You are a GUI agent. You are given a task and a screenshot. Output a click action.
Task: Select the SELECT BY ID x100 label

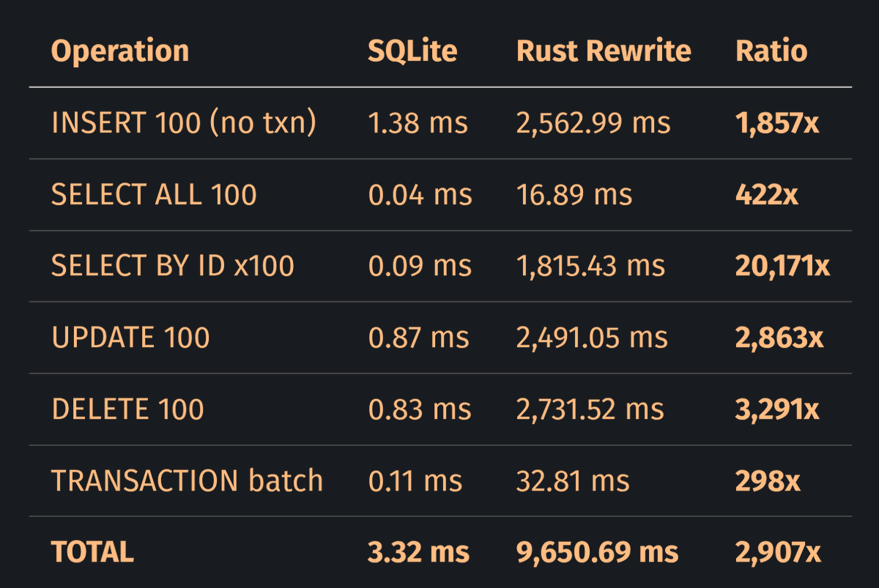[173, 266]
